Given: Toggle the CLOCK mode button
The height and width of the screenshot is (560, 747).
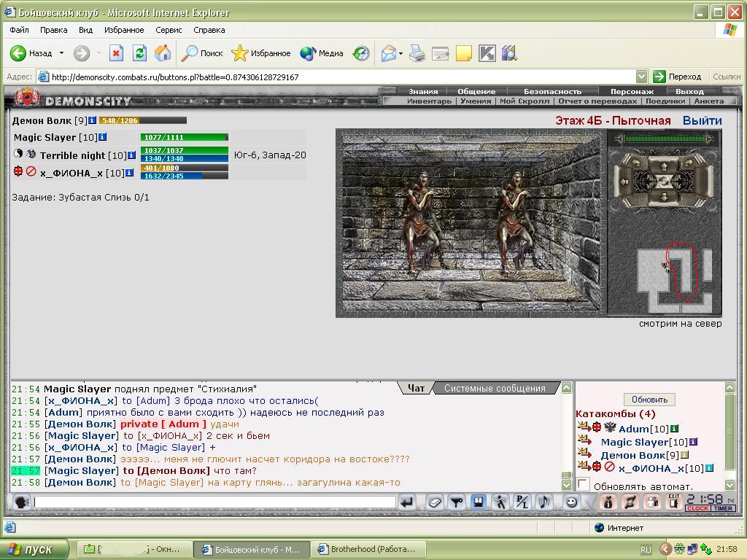Looking at the screenshot, I should [x=697, y=508].
